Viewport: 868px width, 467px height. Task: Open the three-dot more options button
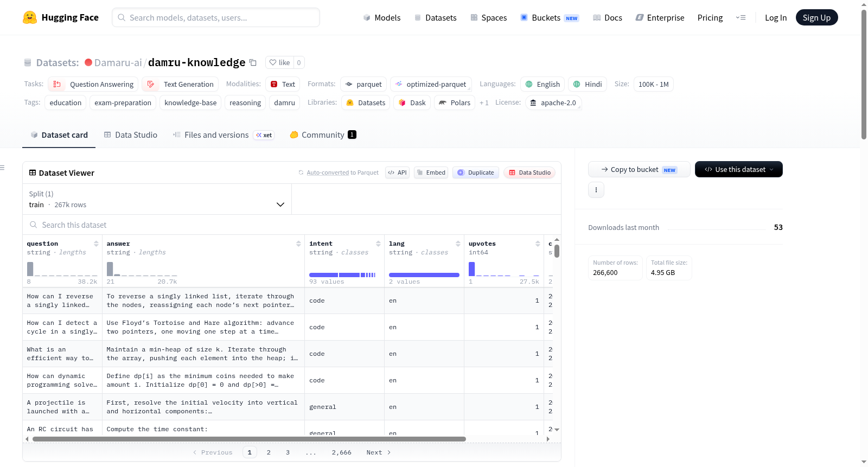click(x=596, y=190)
